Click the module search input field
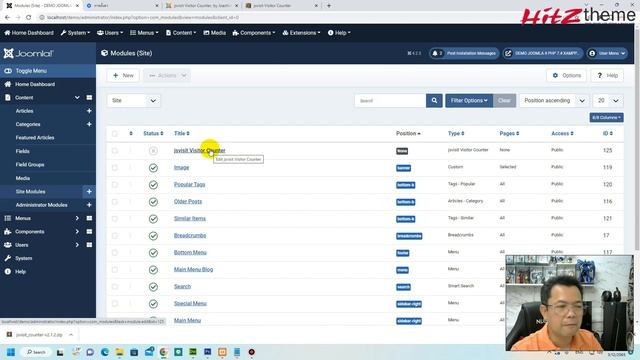 click(x=390, y=100)
